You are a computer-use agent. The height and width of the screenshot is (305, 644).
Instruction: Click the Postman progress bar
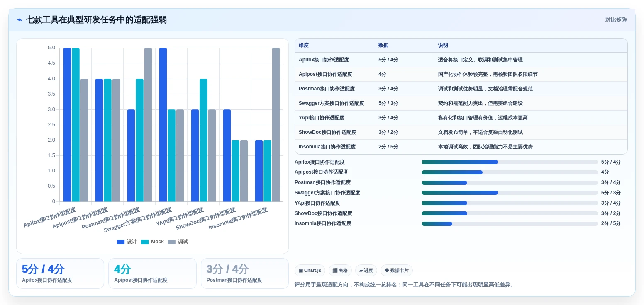pos(510,183)
